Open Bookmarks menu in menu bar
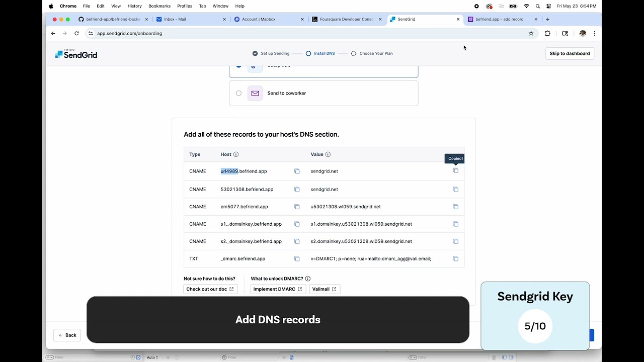Image resolution: width=644 pixels, height=362 pixels. [x=159, y=6]
